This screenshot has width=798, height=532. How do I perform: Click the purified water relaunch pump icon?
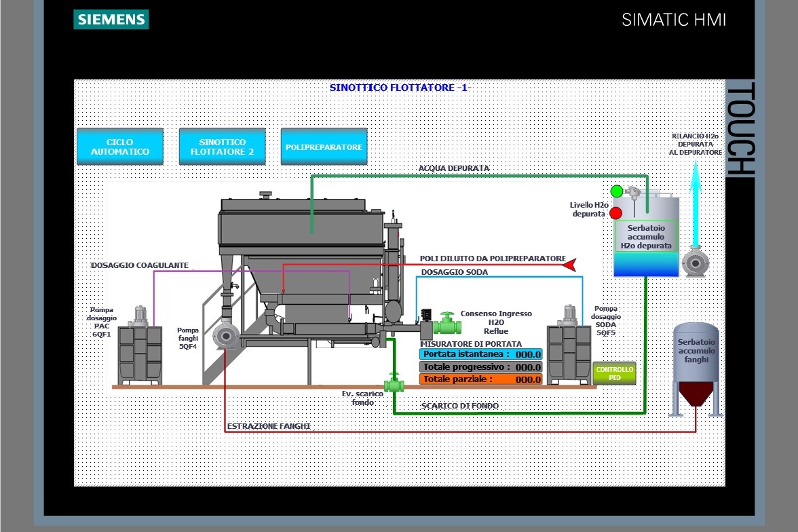tap(695, 262)
